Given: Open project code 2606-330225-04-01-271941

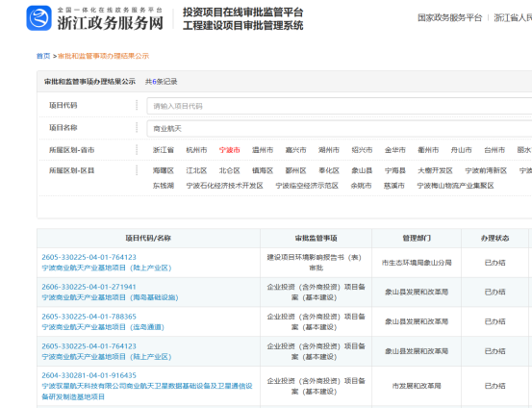Looking at the screenshot, I should (89, 287).
